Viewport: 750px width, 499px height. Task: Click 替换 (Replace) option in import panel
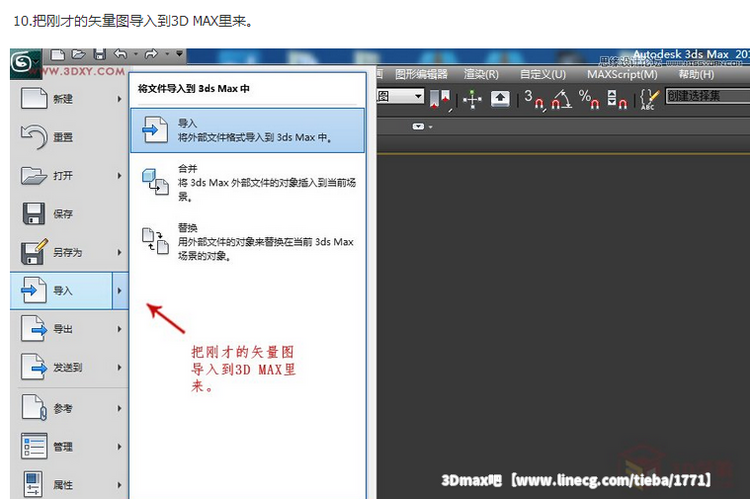[x=247, y=242]
